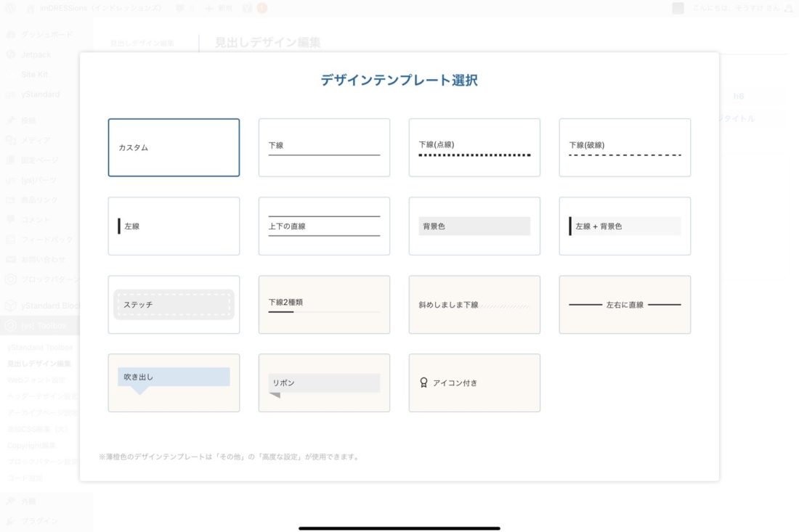Pick the 下線(点線) dotted underline template
799x532 pixels.
tap(474, 147)
